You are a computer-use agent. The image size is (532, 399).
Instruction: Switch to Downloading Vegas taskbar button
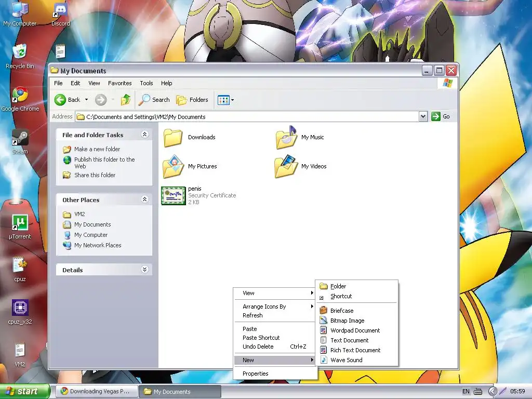pyautogui.click(x=97, y=391)
